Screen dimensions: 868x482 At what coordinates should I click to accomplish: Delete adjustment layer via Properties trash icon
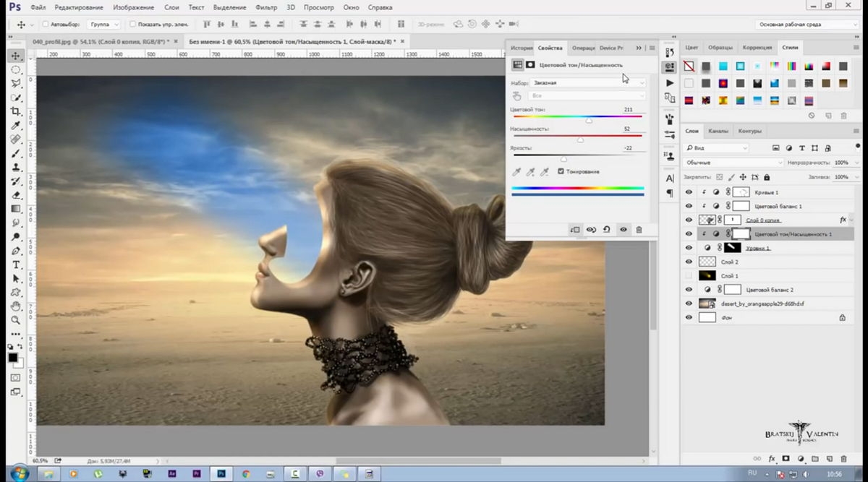tap(639, 230)
